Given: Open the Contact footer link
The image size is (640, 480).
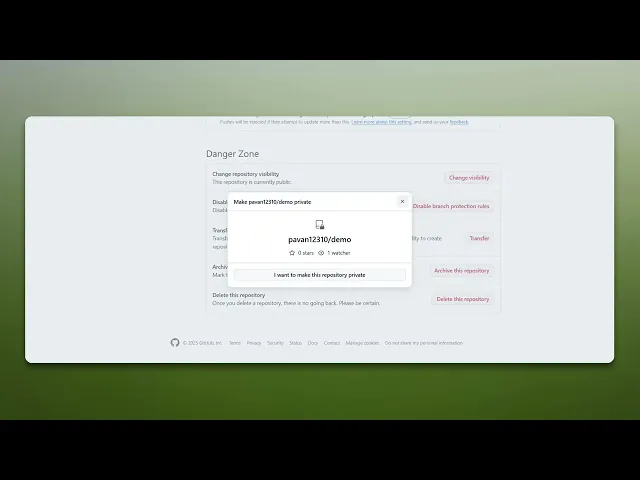Looking at the screenshot, I should pos(332,343).
